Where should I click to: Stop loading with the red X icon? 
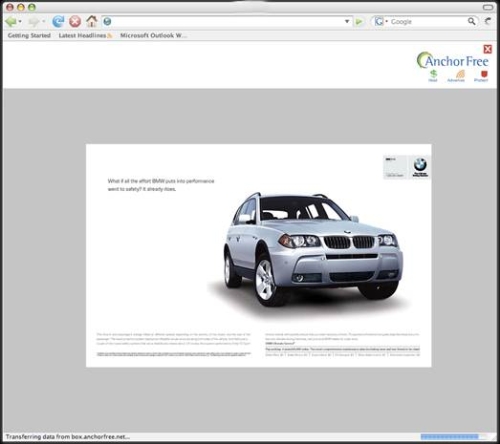(75, 22)
